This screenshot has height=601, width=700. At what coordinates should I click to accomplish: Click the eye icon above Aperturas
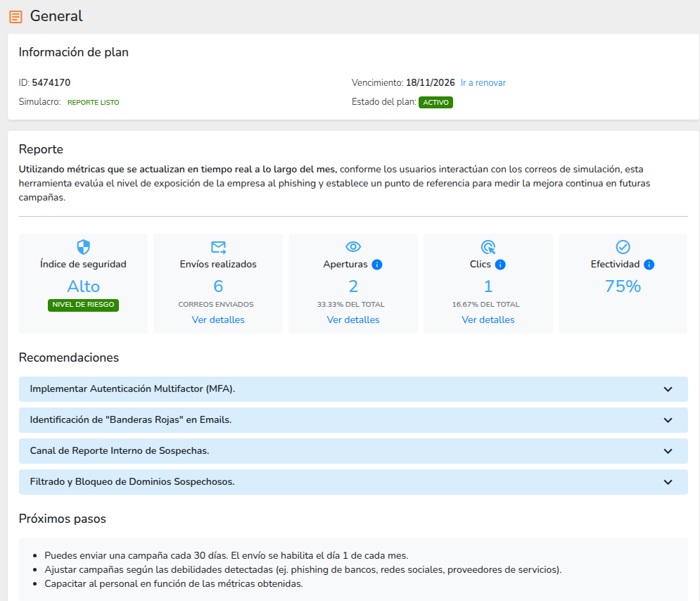click(353, 247)
